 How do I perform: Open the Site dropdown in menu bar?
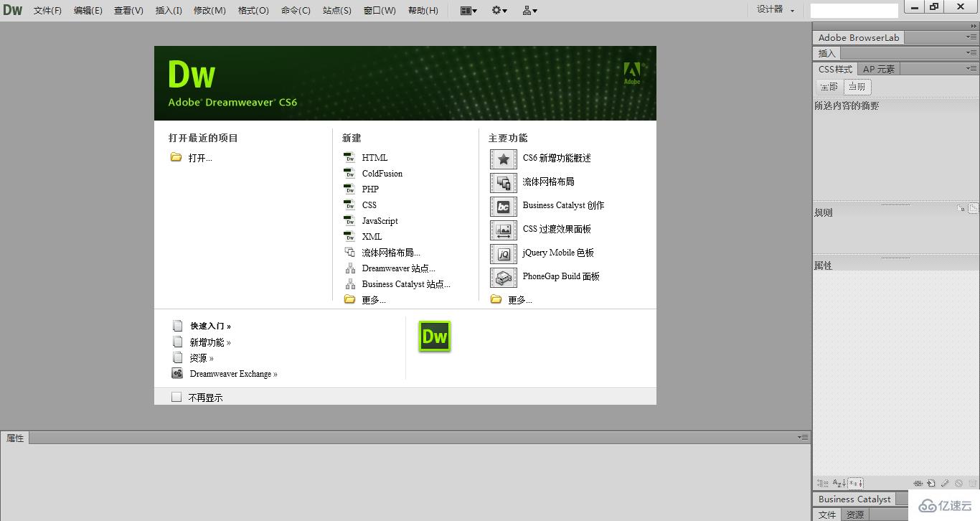click(530, 10)
